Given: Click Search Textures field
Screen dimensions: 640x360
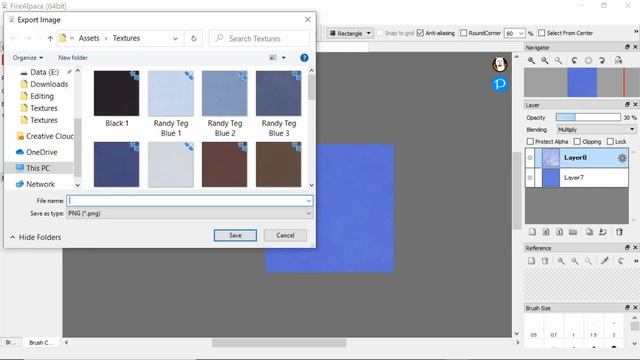Looking at the screenshot, I should tap(260, 38).
